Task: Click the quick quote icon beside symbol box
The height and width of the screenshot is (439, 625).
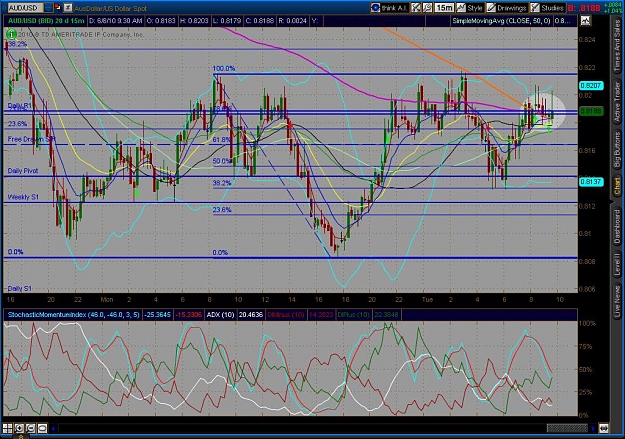Action: [68, 8]
